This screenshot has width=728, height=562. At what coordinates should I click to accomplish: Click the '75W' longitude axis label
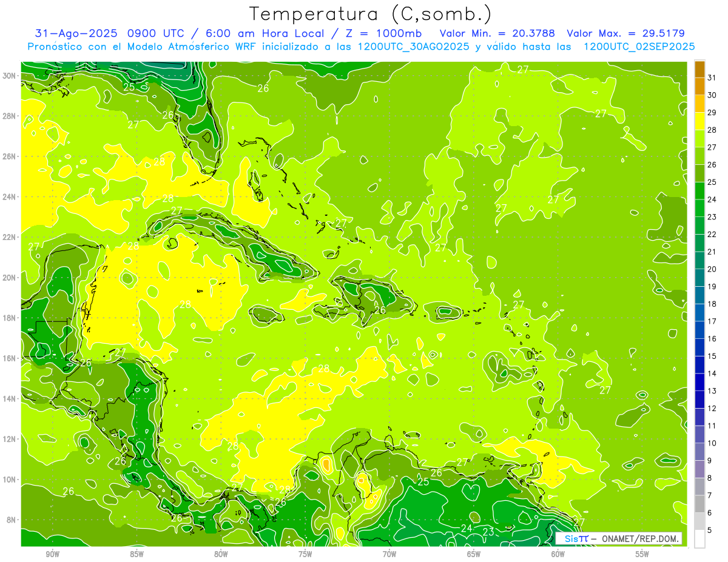click(305, 554)
